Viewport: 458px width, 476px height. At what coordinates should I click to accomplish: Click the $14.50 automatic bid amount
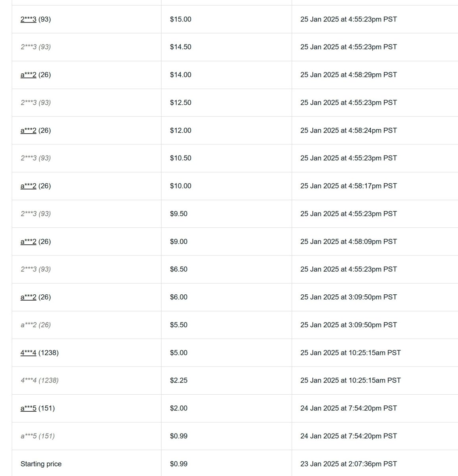coord(181,47)
